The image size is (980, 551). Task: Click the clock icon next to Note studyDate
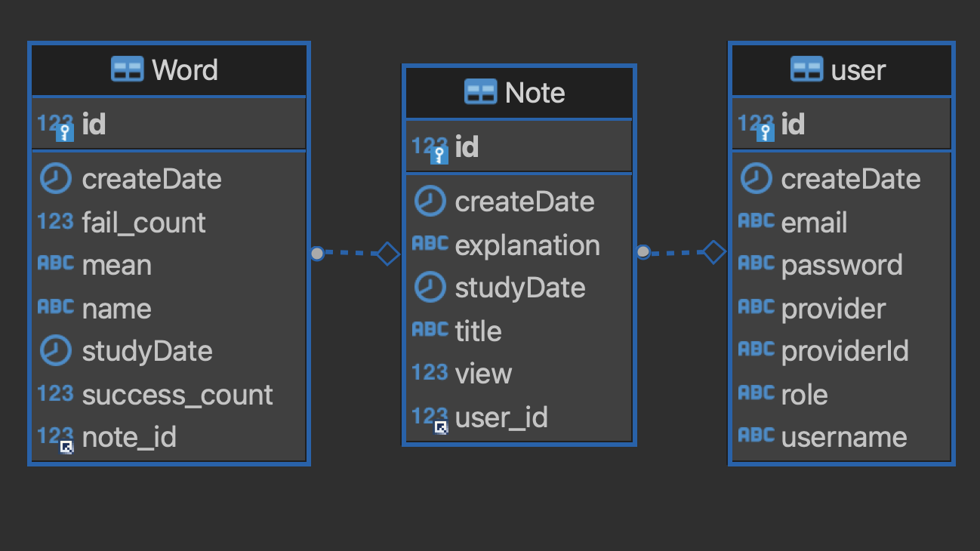(x=430, y=288)
